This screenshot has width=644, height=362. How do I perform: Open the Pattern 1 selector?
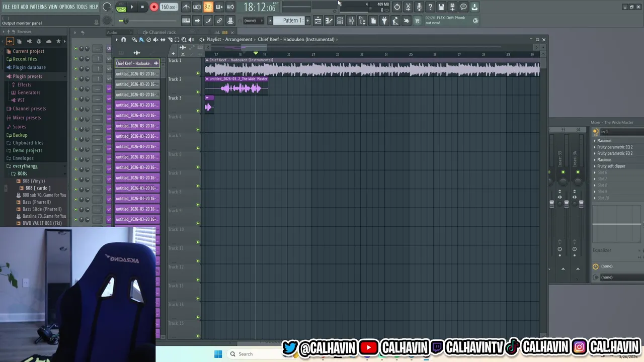292,21
